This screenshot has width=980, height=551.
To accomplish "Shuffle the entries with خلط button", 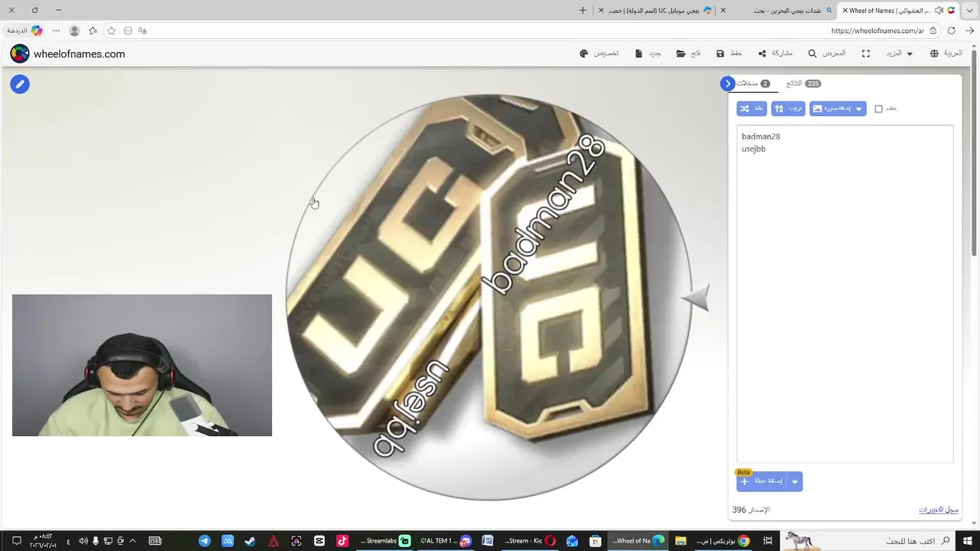I will [x=751, y=109].
